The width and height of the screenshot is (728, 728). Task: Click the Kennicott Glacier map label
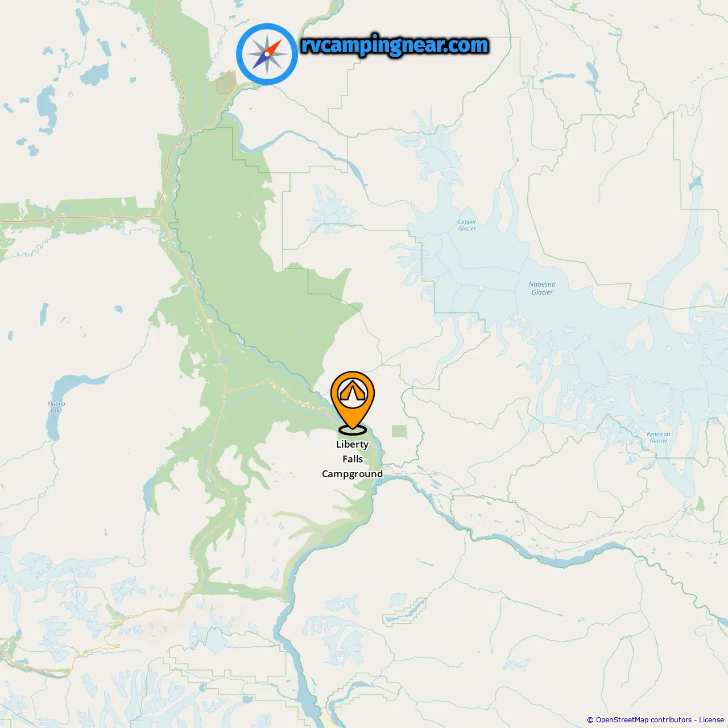(x=659, y=437)
